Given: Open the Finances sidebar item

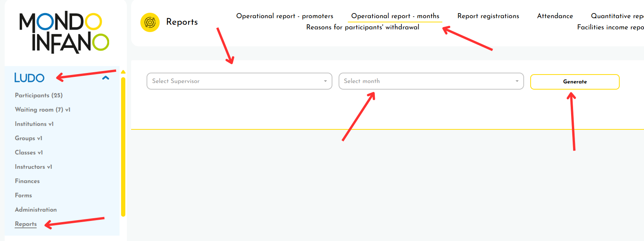Looking at the screenshot, I should pos(27,181).
